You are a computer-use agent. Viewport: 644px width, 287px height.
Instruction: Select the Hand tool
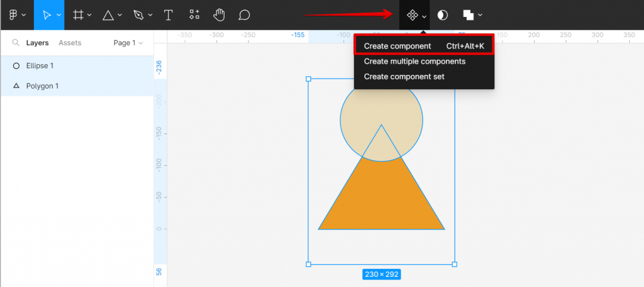pos(218,15)
